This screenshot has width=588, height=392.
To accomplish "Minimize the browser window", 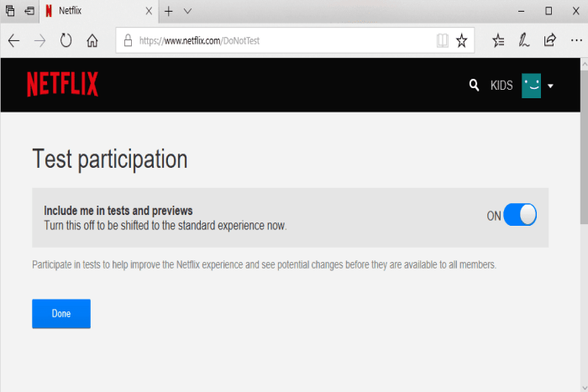I will [x=522, y=11].
